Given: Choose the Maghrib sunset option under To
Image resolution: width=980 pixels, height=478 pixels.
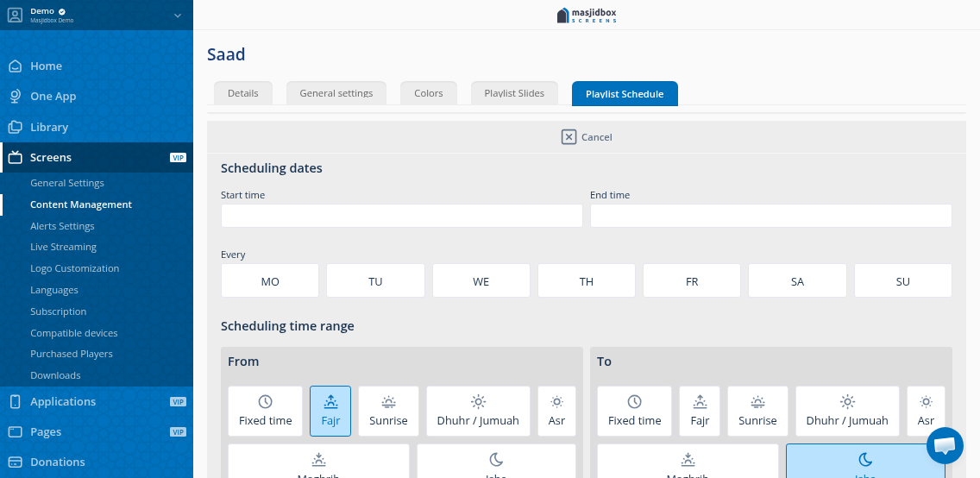Looking at the screenshot, I should pos(688,461).
